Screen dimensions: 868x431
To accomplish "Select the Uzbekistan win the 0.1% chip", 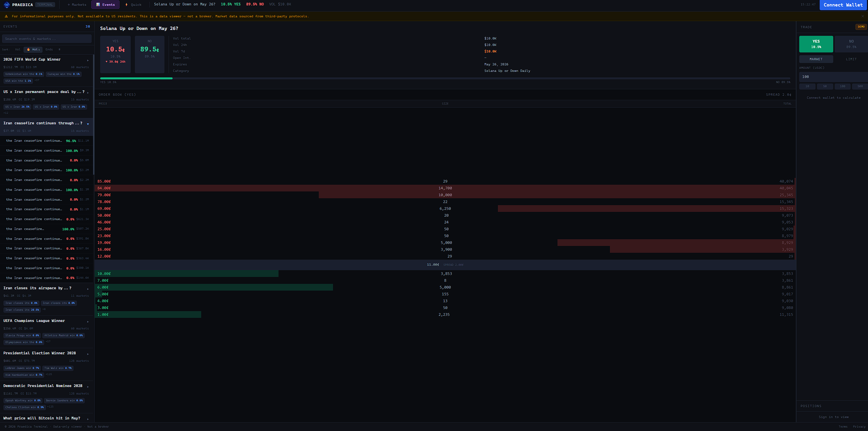I will [x=24, y=74].
